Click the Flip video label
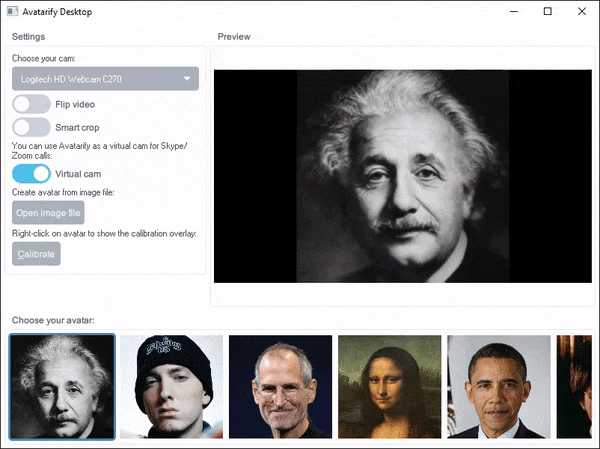 75,104
